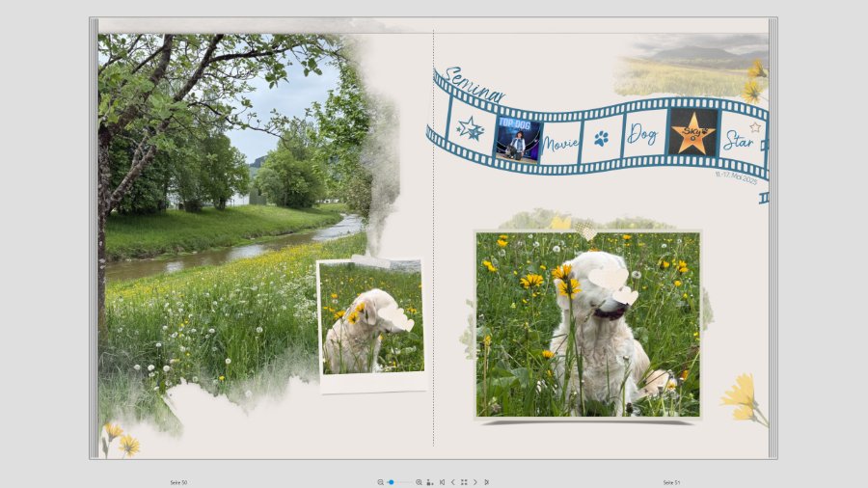
Task: Go to the previous page
Action: pyautogui.click(x=452, y=482)
